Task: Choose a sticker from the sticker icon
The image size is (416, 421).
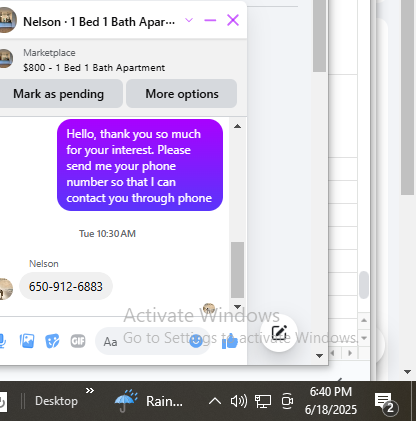Action: point(52,341)
